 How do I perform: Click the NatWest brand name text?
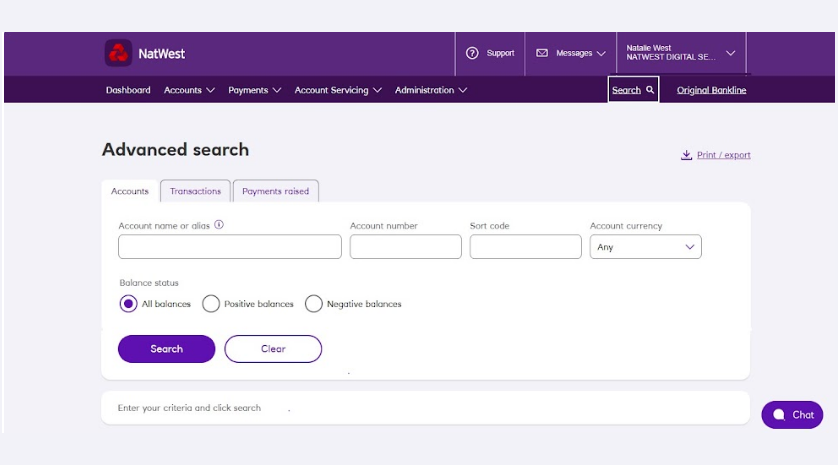[161, 53]
